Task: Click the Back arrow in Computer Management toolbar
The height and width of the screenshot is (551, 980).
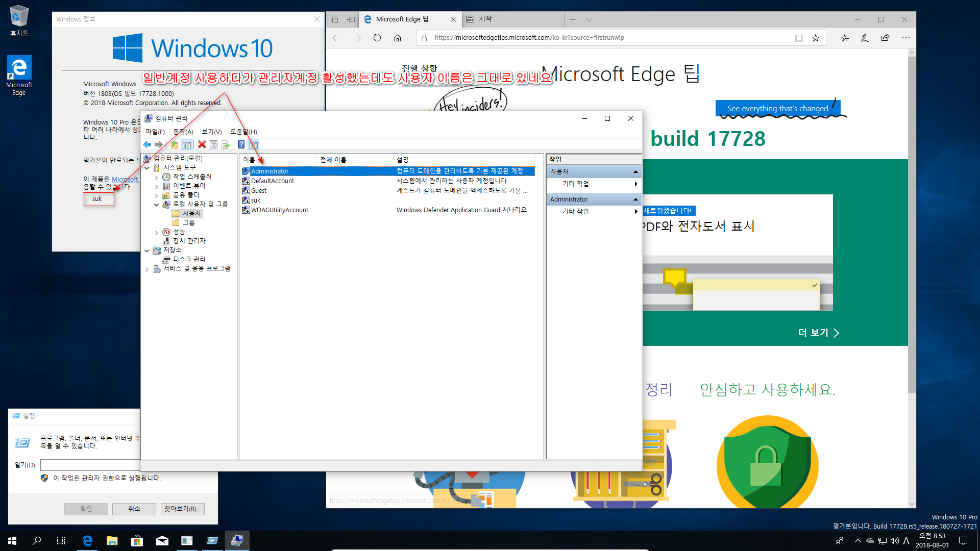Action: coord(147,145)
